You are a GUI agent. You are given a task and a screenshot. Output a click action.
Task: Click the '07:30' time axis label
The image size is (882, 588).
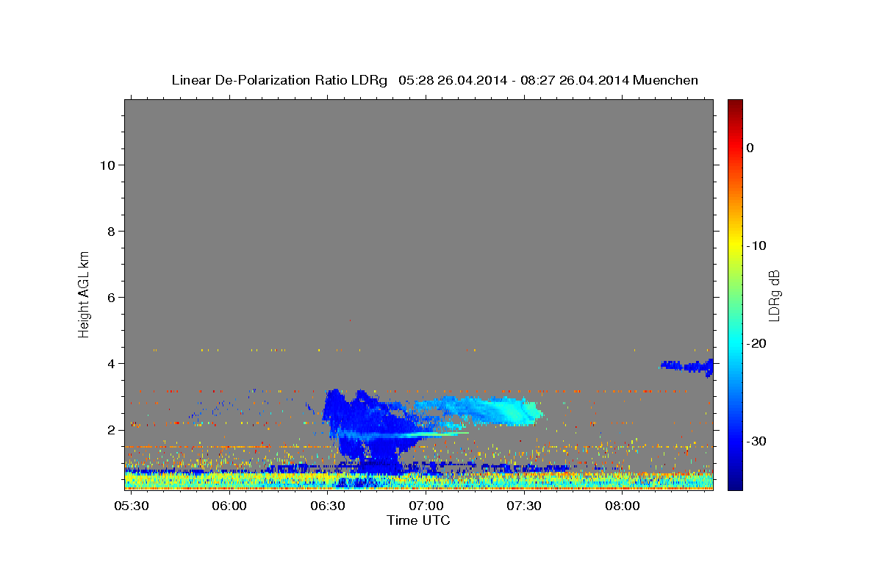524,506
